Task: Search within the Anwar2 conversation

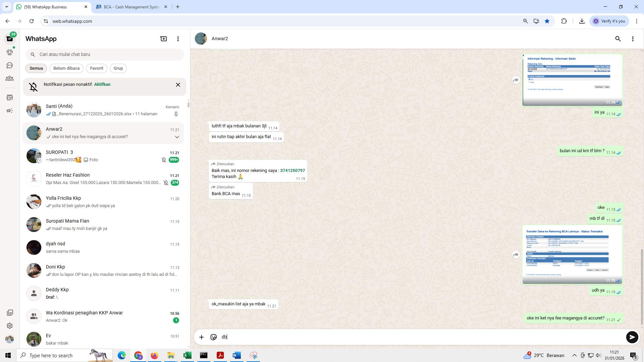Action: [x=618, y=39]
